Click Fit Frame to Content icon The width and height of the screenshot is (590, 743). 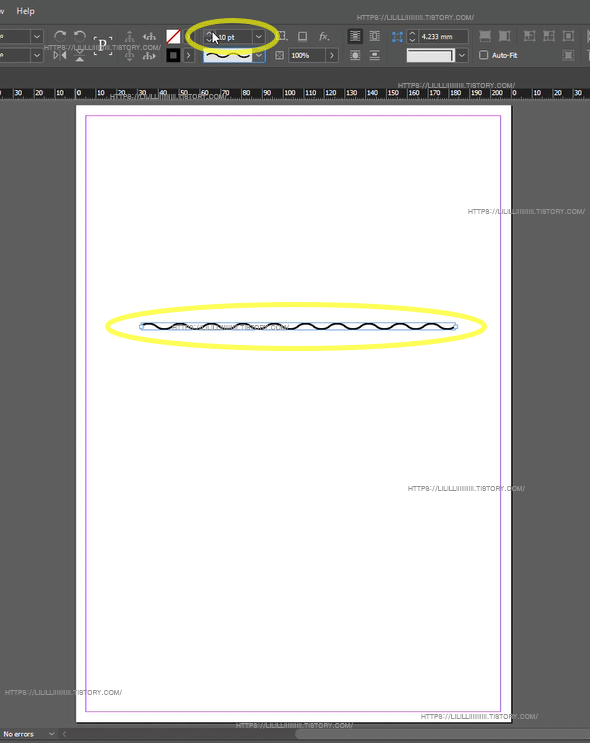click(x=549, y=36)
